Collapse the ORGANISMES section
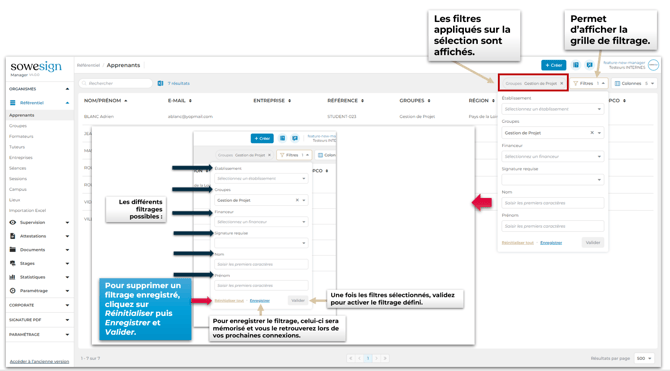 67,89
